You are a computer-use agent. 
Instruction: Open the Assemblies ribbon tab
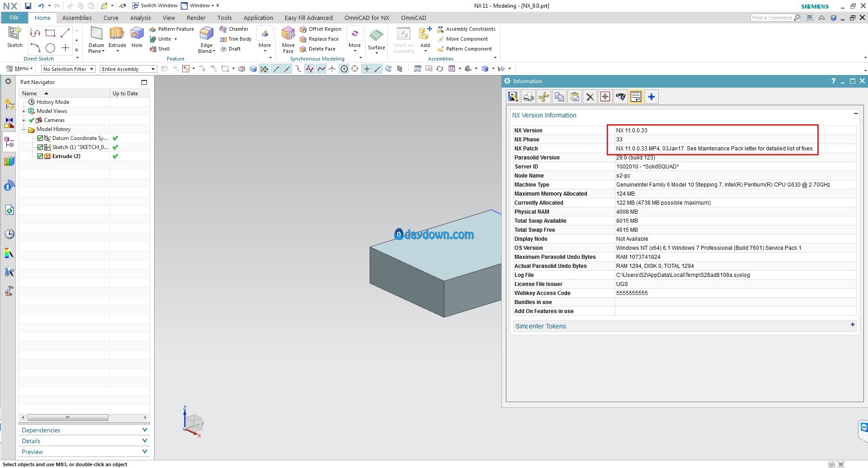(77, 18)
